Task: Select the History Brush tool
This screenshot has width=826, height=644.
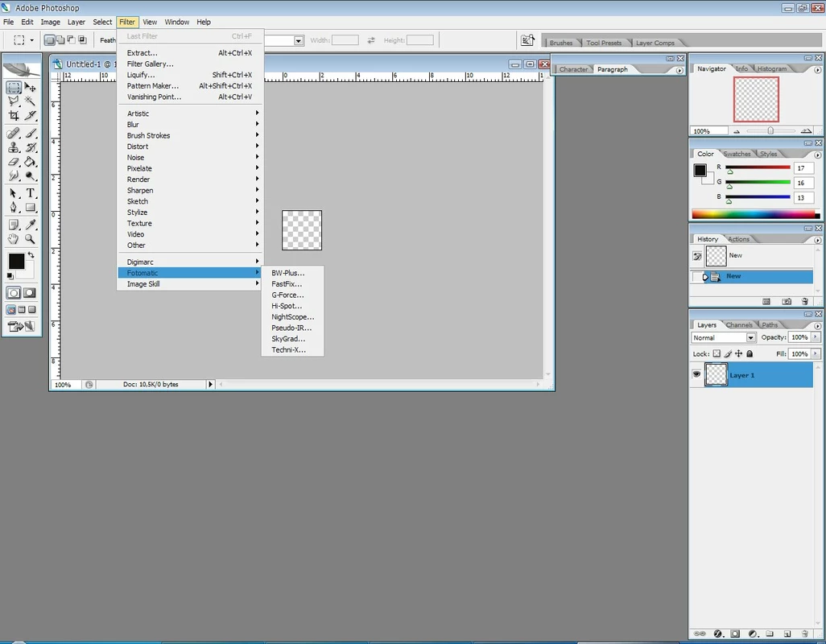Action: tap(30, 147)
